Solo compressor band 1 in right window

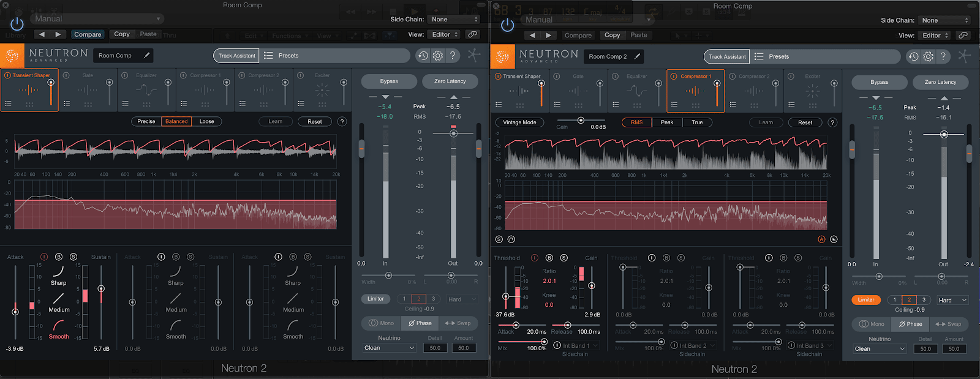564,258
